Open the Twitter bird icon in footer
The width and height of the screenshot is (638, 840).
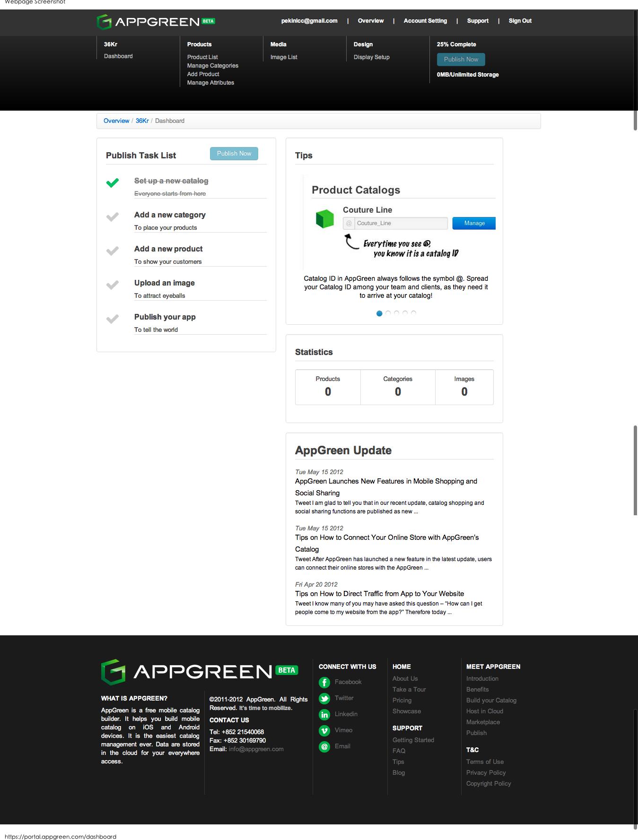(x=324, y=698)
